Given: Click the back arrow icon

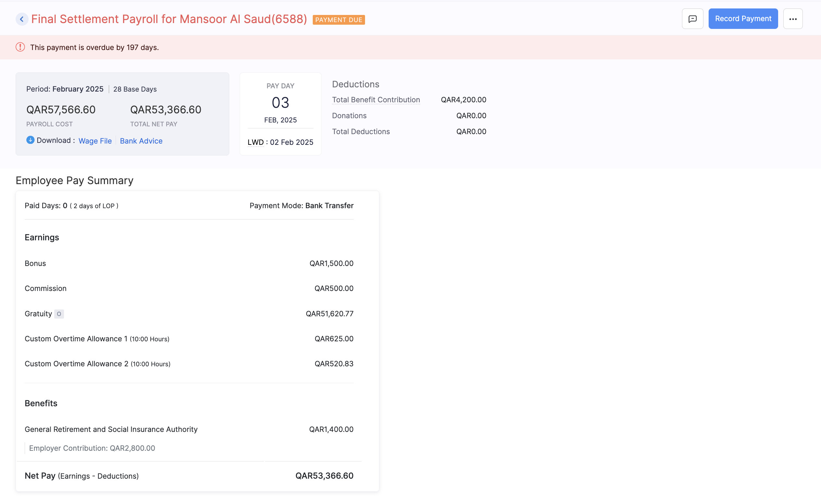Looking at the screenshot, I should (x=22, y=19).
